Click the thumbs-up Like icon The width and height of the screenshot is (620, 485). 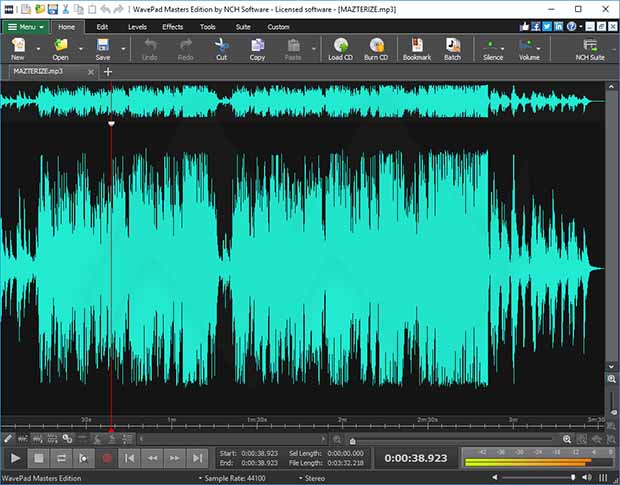pos(524,26)
